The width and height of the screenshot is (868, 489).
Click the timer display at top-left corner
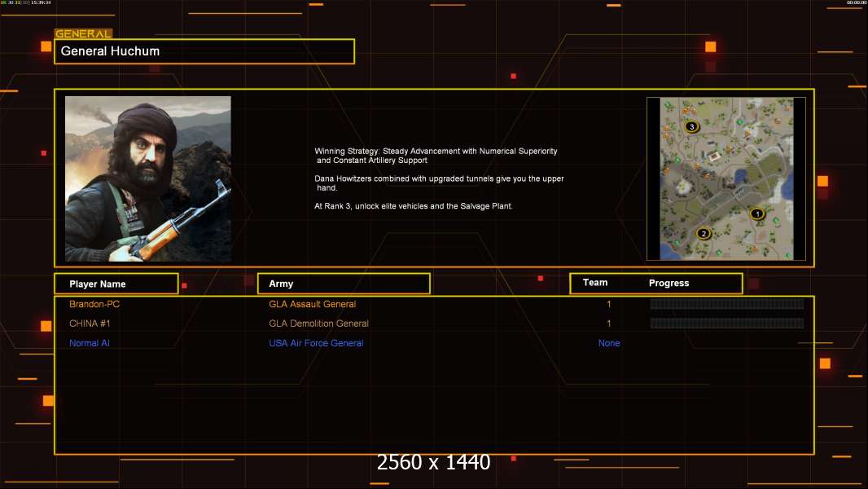(x=26, y=2)
